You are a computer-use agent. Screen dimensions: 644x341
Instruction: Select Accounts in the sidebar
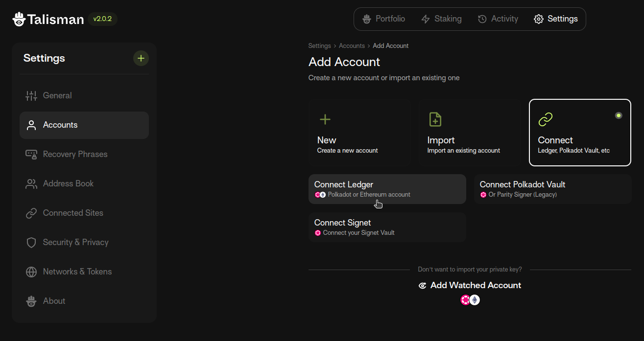pos(84,125)
